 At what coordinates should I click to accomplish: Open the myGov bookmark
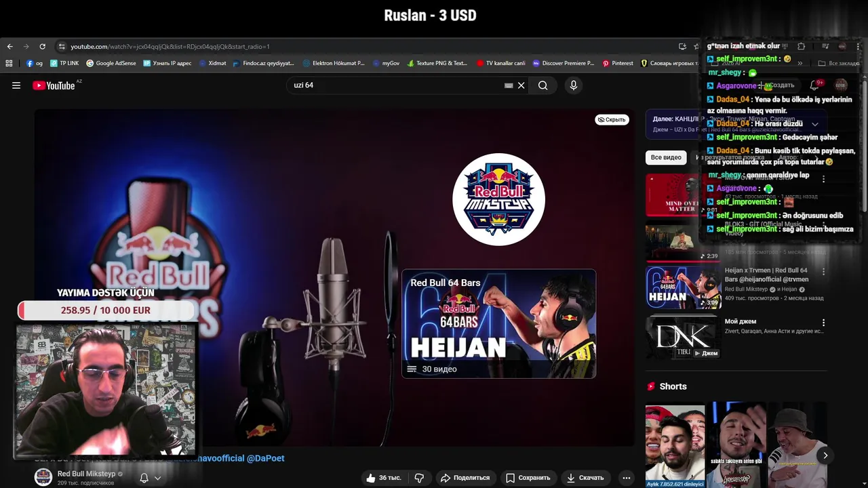coord(386,63)
